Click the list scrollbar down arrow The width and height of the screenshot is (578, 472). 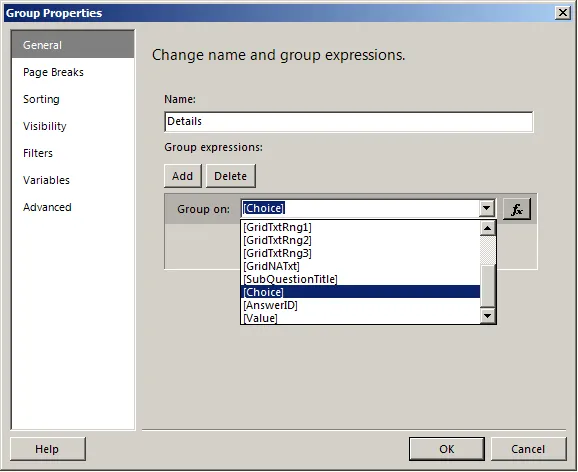tap(488, 316)
